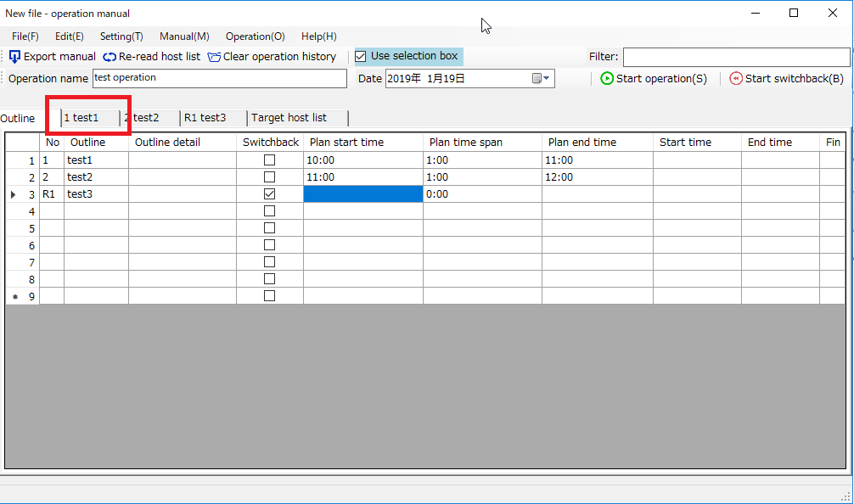Uncheck Switchback for the test3 row
Viewport: 854px width, 504px height.
coord(269,194)
